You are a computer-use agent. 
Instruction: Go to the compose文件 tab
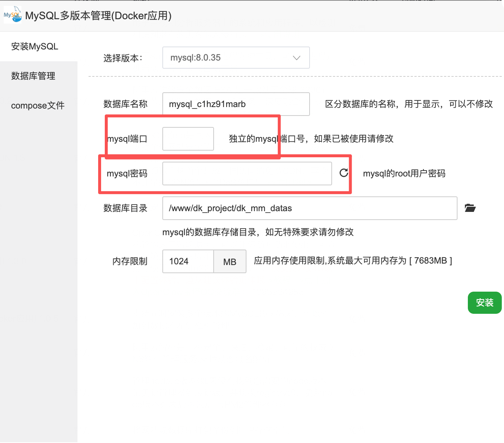38,106
